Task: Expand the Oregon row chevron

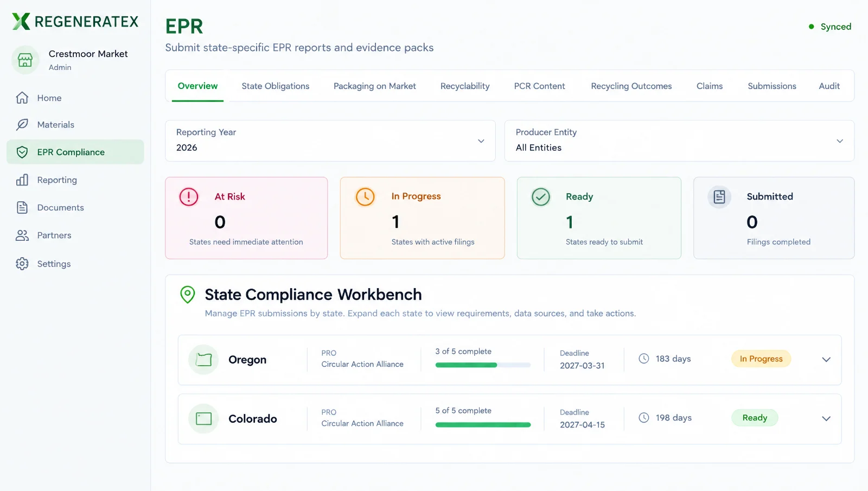Action: 826,360
